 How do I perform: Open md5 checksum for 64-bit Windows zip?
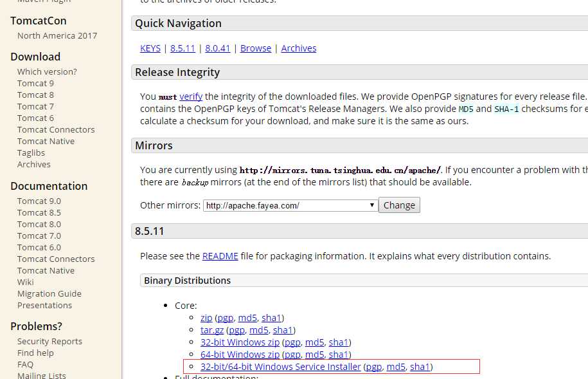coord(315,355)
